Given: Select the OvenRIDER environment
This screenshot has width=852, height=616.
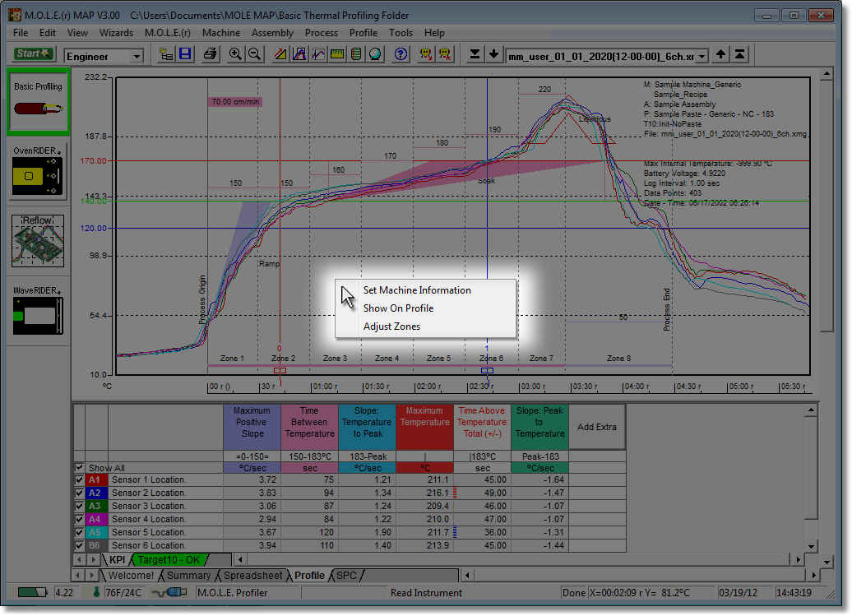Looking at the screenshot, I should point(38,171).
